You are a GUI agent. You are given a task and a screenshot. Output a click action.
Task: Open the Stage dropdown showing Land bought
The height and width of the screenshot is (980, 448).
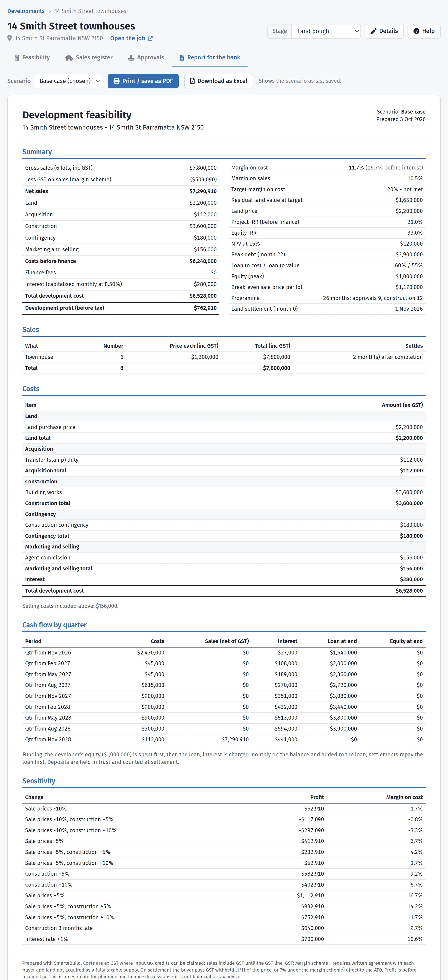(x=326, y=31)
